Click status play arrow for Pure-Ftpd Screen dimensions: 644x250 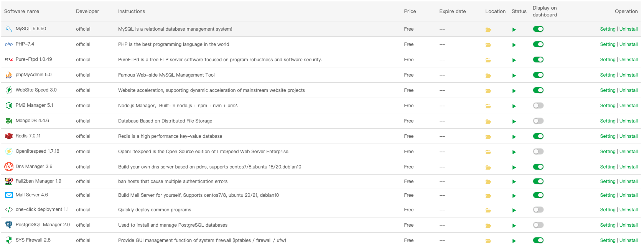coord(514,60)
